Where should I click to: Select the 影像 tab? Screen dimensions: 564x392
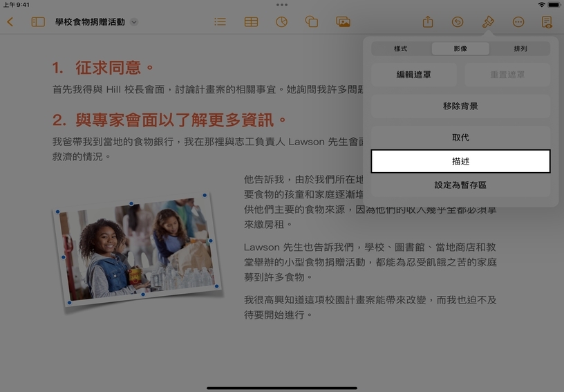point(460,49)
